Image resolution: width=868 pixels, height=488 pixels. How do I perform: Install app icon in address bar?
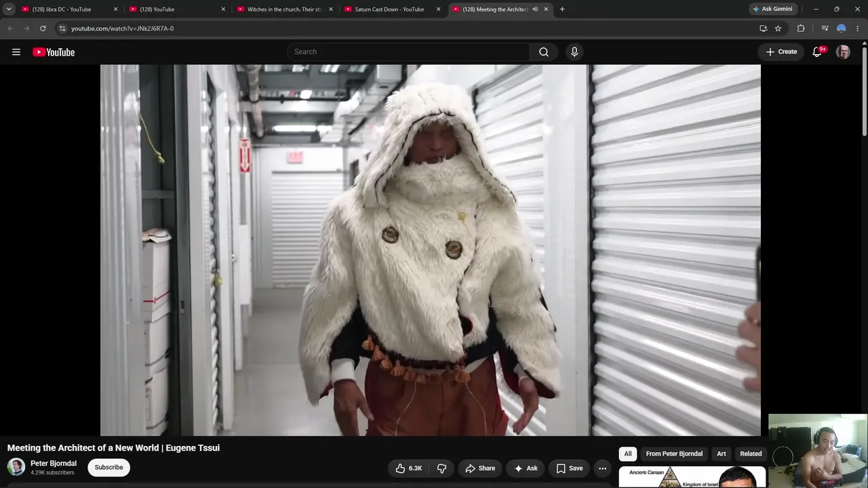tap(763, 28)
